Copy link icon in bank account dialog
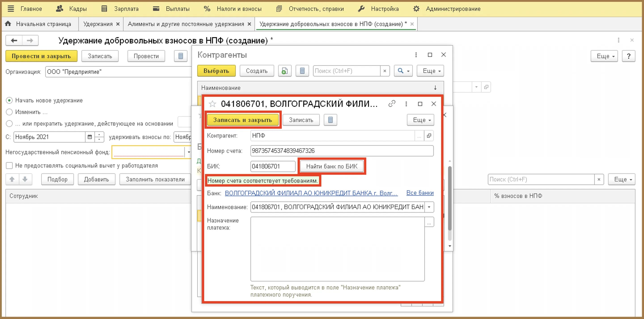The image size is (644, 319). coord(392,104)
